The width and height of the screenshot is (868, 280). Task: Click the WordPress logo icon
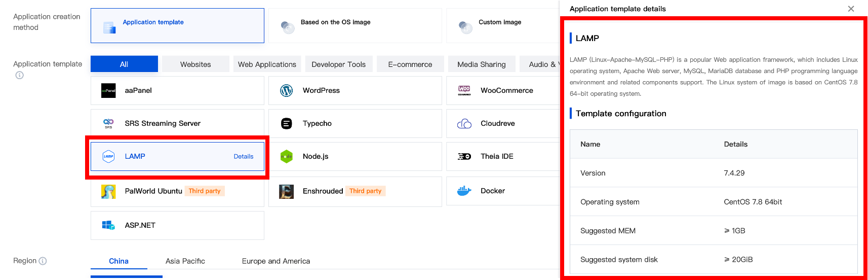(x=287, y=90)
